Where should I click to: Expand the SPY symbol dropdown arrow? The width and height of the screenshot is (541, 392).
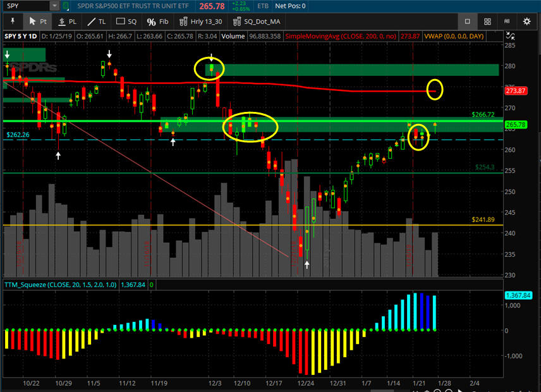[55, 6]
